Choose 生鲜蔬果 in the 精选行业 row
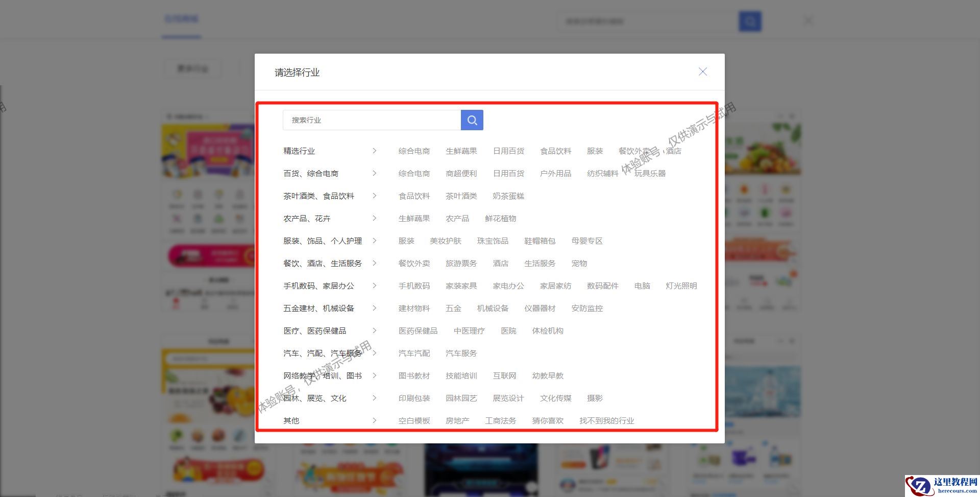The width and height of the screenshot is (980, 497). pos(461,151)
